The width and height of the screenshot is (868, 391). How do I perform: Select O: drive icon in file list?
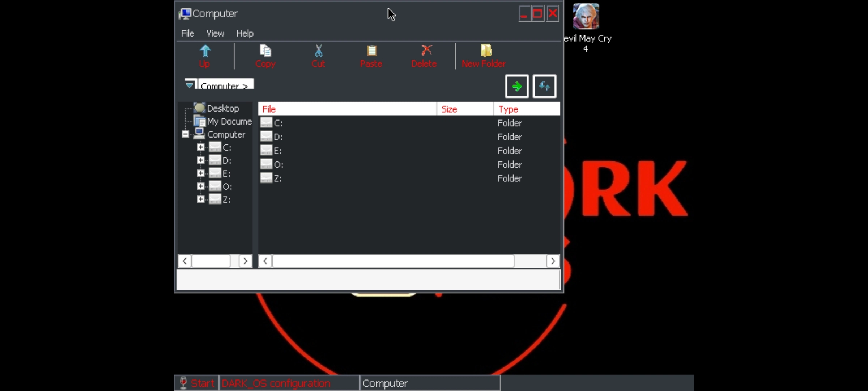click(x=266, y=164)
